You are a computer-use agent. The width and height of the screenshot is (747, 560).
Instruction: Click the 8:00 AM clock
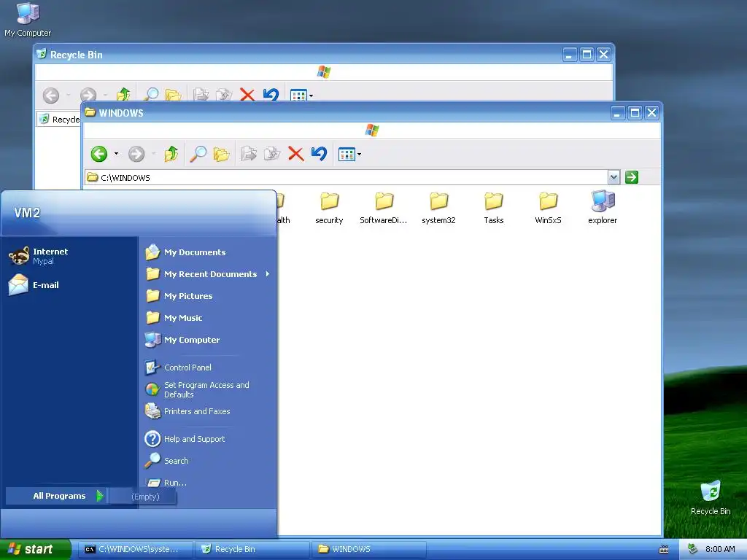(x=720, y=549)
